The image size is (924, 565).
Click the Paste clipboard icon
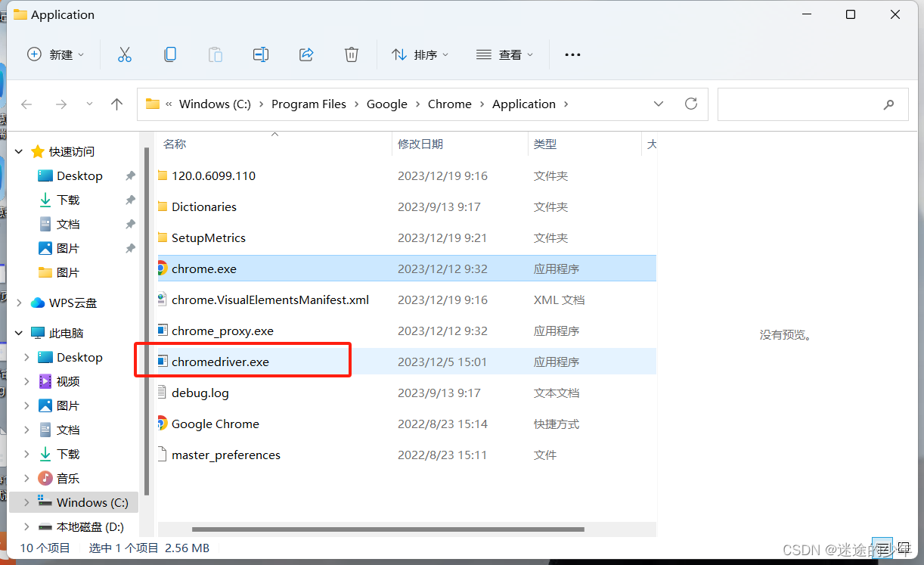point(215,54)
